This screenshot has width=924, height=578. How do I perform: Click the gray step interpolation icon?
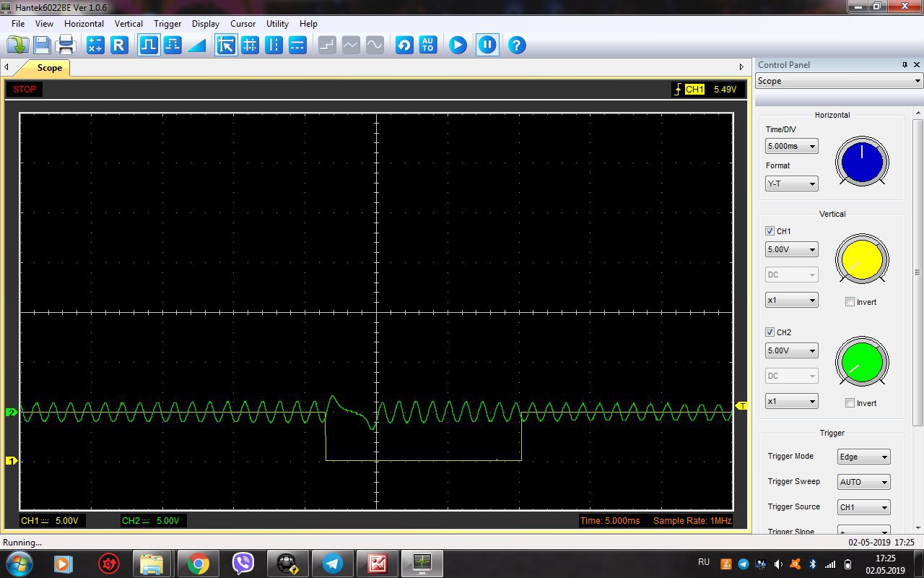(327, 45)
